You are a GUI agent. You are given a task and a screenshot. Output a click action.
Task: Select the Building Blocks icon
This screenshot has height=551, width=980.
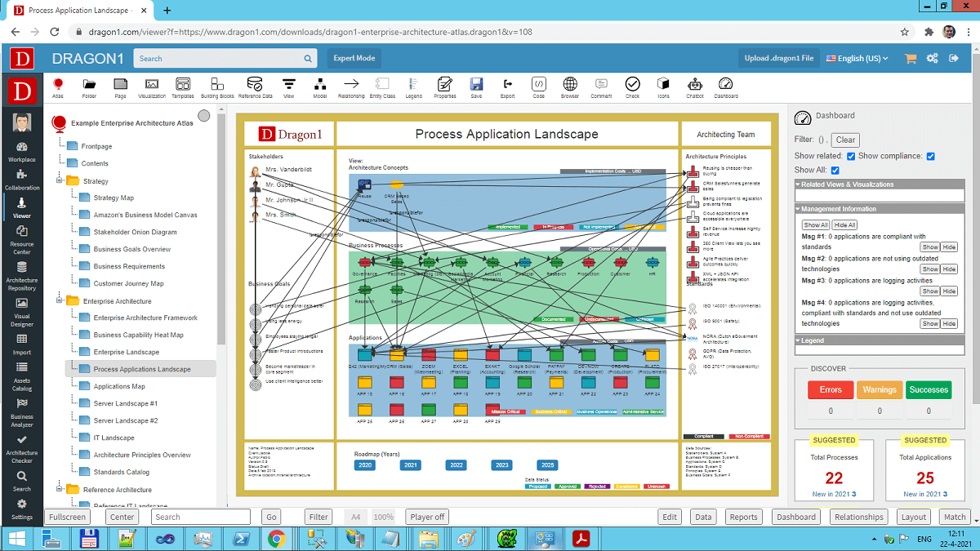click(217, 87)
